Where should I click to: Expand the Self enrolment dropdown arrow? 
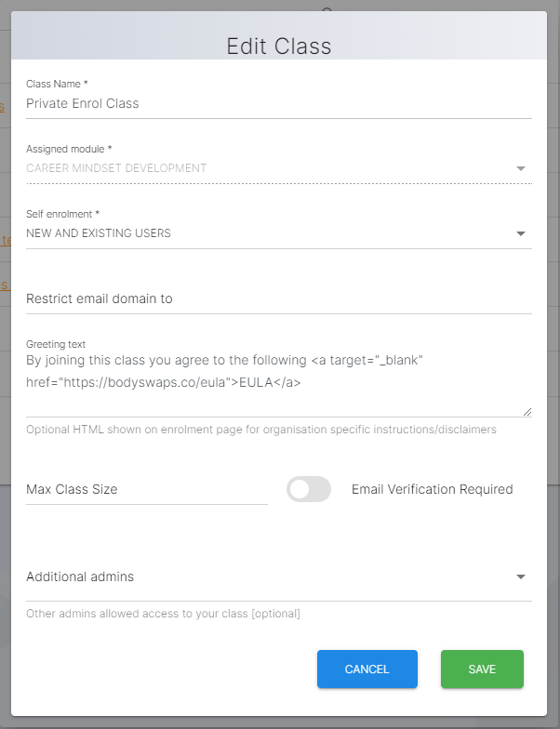[x=521, y=233]
